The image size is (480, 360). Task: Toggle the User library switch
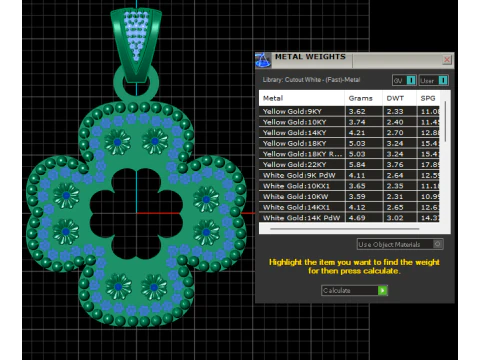[433, 80]
